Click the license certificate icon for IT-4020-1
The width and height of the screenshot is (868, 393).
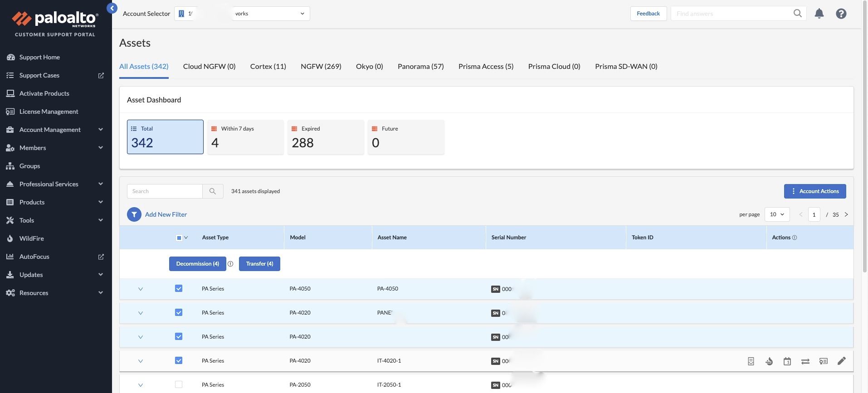(x=824, y=361)
